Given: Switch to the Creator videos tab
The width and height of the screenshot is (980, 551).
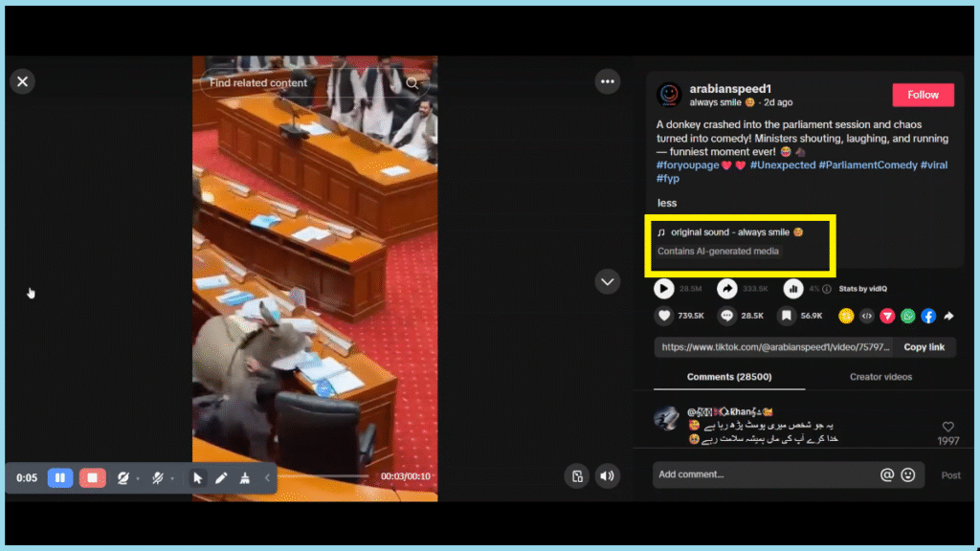Looking at the screenshot, I should (880, 377).
